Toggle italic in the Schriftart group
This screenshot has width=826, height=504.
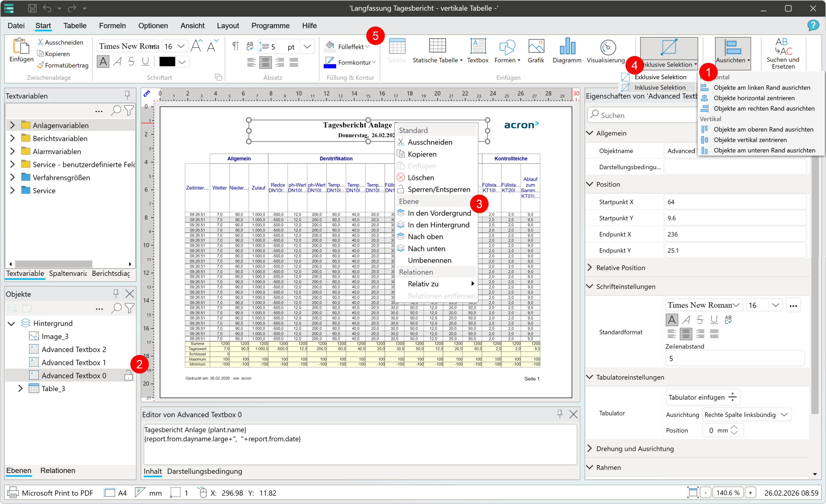[117, 62]
